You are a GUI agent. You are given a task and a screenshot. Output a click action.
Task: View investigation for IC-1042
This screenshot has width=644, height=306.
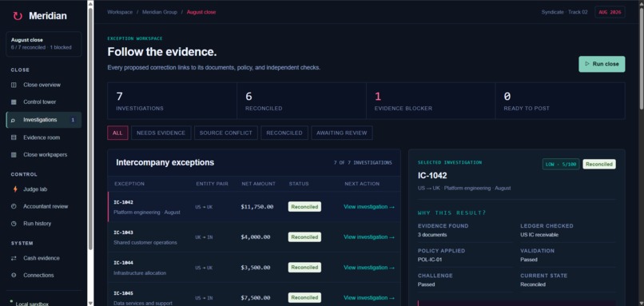(x=369, y=207)
